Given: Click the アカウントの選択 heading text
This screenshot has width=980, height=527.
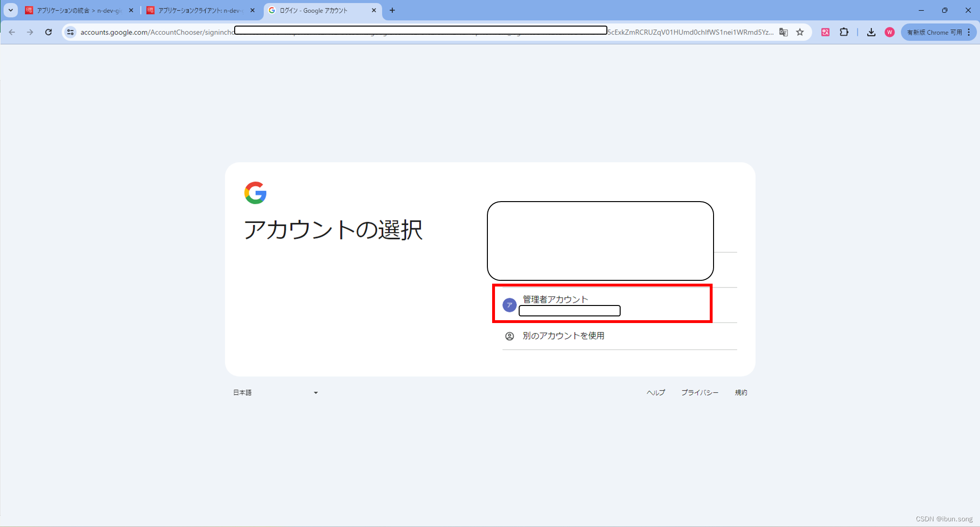Looking at the screenshot, I should 333,230.
